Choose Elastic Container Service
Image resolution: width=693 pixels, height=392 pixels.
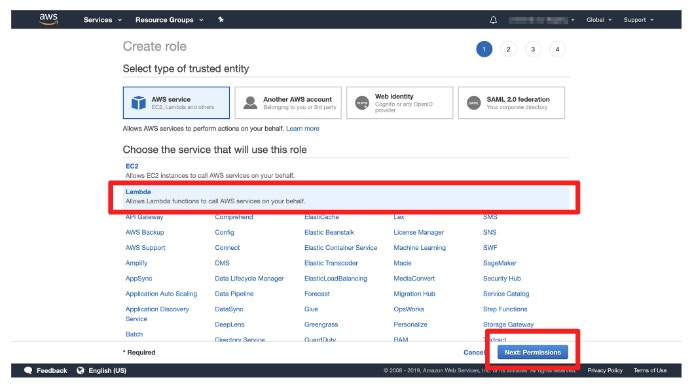tap(341, 248)
